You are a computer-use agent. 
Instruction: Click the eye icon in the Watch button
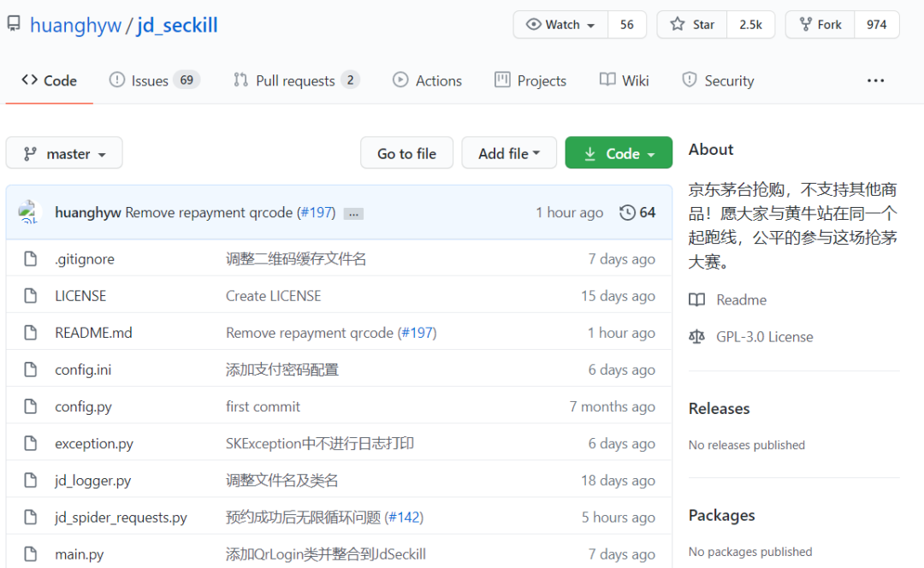[x=533, y=24]
